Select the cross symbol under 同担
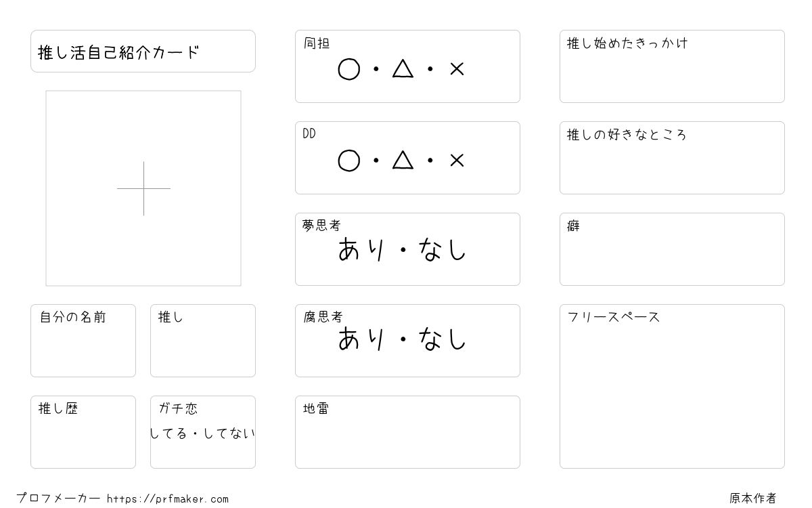The height and width of the screenshot is (508, 812). pyautogui.click(x=457, y=68)
